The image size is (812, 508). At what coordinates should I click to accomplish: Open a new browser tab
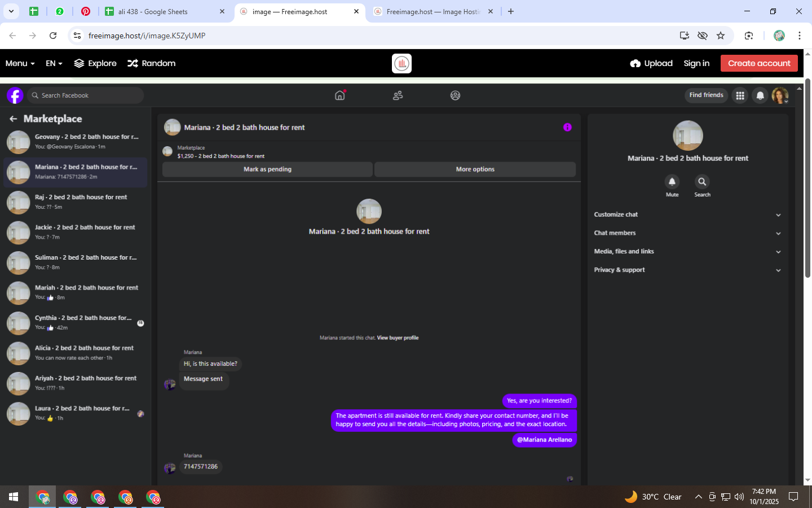[x=511, y=11]
